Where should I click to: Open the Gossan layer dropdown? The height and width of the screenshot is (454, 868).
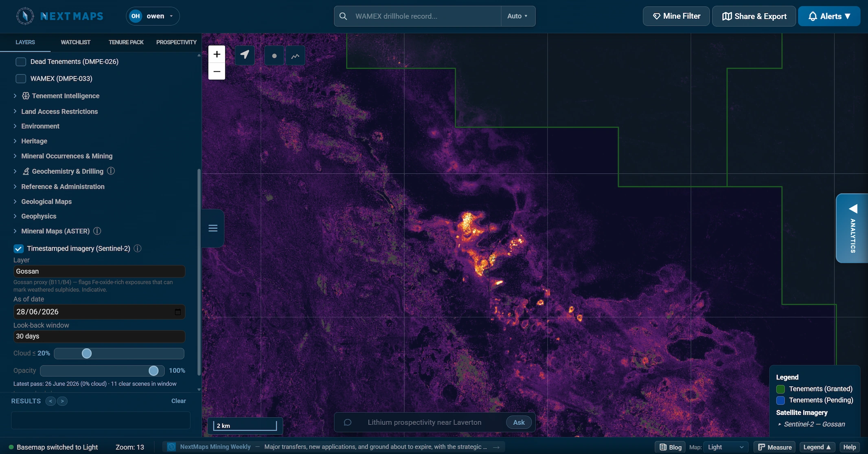tap(99, 271)
